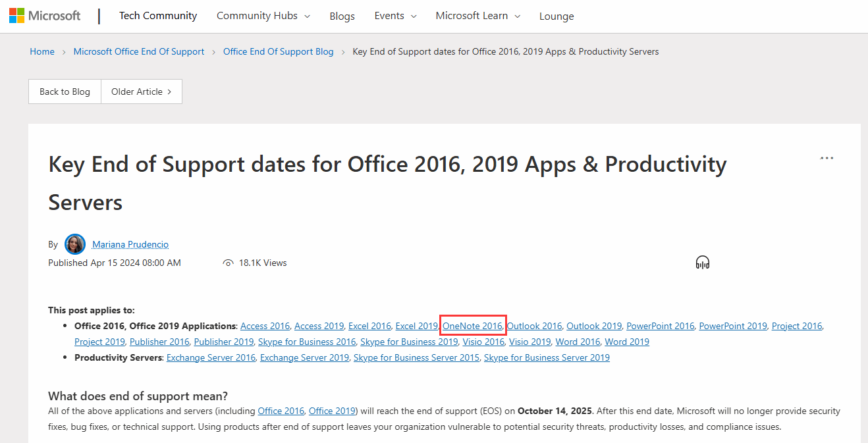
Task: Open the Access 2016 link
Action: [265, 326]
